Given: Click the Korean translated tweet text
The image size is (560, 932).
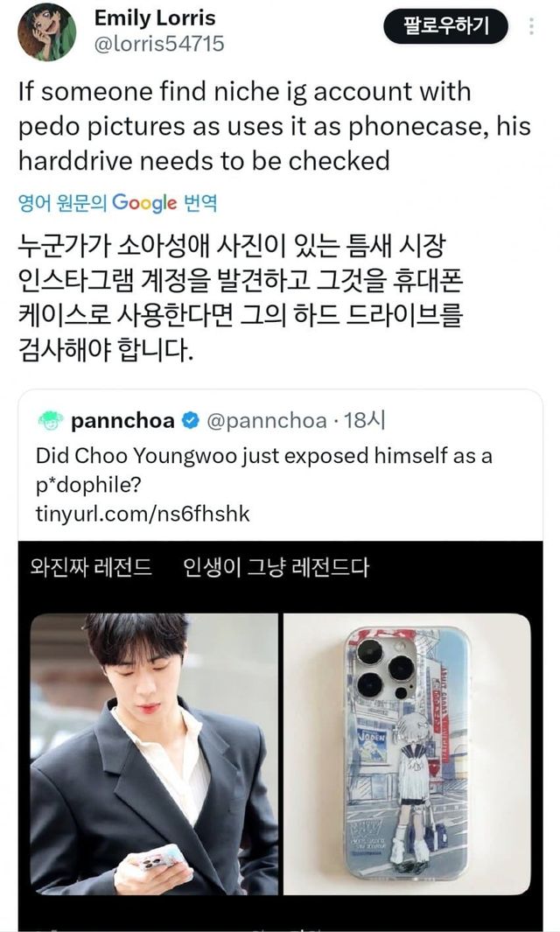Looking at the screenshot, I should [240, 298].
